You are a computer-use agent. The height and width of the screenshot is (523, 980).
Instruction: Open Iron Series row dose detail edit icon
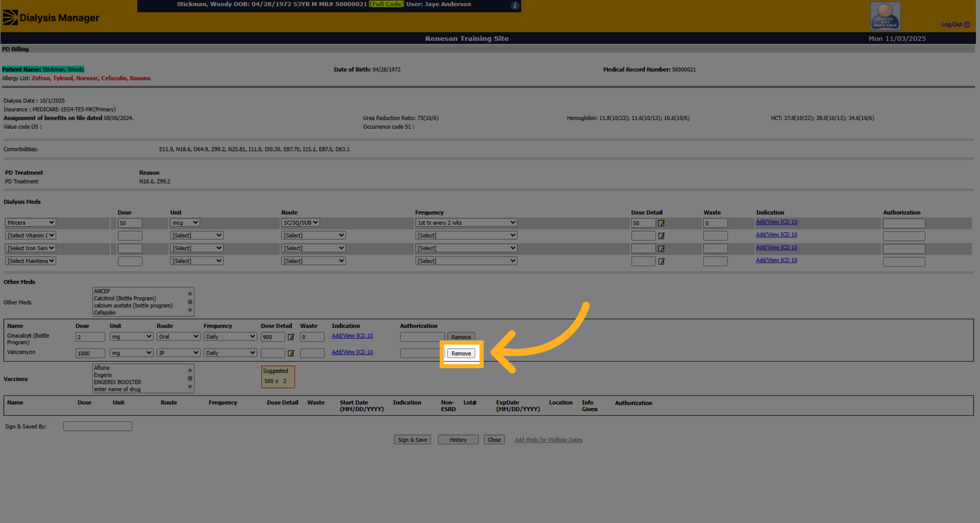click(661, 248)
